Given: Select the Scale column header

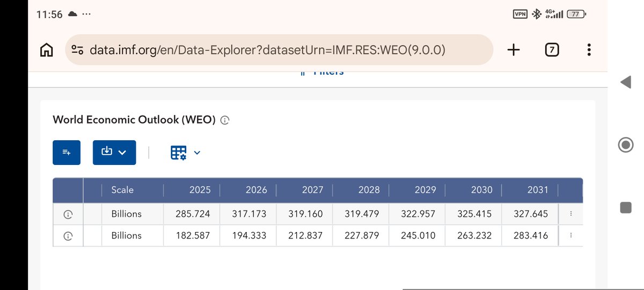Looking at the screenshot, I should point(132,190).
